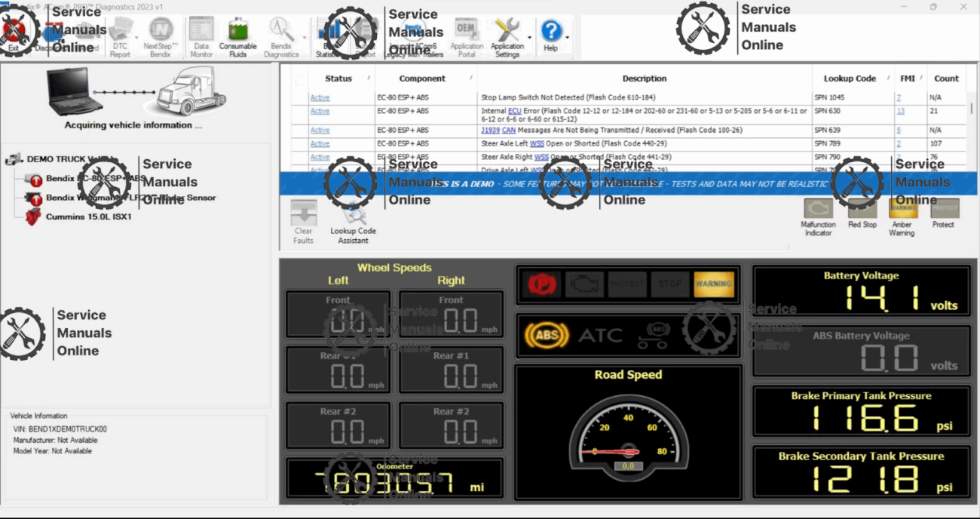Open Active status link for SPN 1045
Image resolution: width=980 pixels, height=519 pixels.
pos(320,98)
